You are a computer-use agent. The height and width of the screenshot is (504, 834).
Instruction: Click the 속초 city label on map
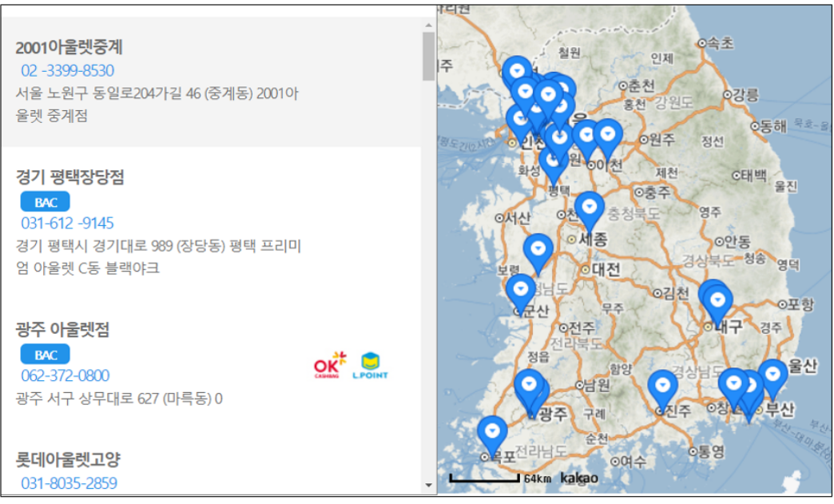pyautogui.click(x=721, y=43)
